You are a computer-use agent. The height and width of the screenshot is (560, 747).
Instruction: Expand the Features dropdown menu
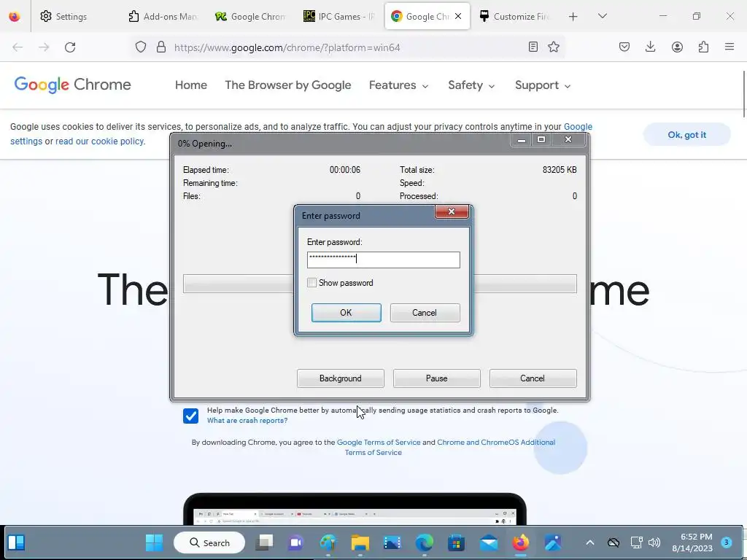[x=399, y=85]
